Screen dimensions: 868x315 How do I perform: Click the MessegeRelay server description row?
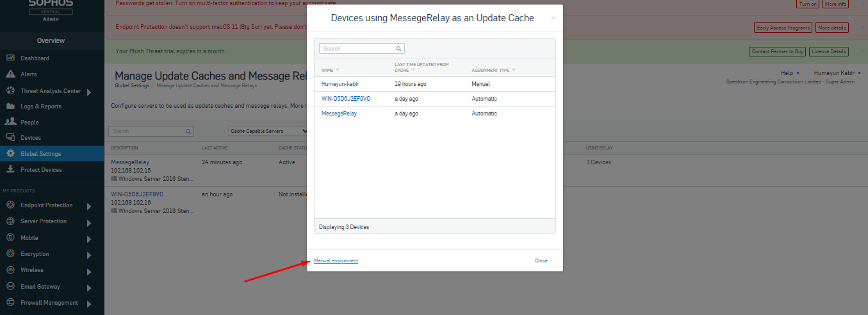click(x=130, y=162)
